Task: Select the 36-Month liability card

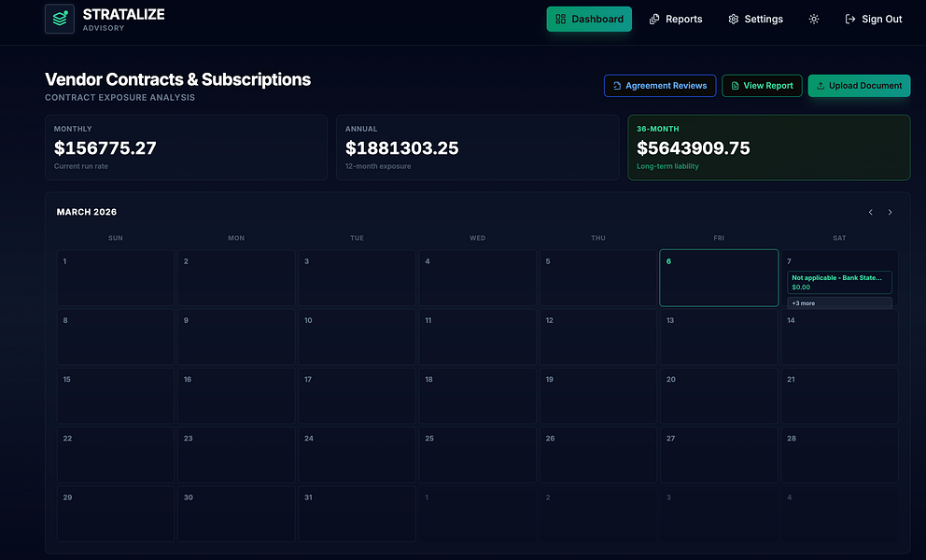Action: 769,147
